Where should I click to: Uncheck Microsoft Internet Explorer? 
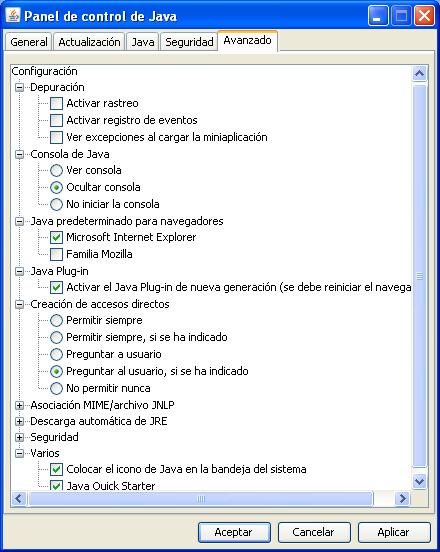[x=56, y=237]
